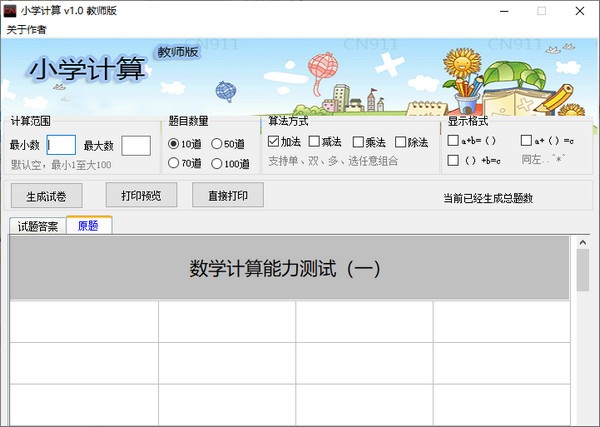Click the 最大数 input field
The width and height of the screenshot is (600, 427).
coord(136,145)
